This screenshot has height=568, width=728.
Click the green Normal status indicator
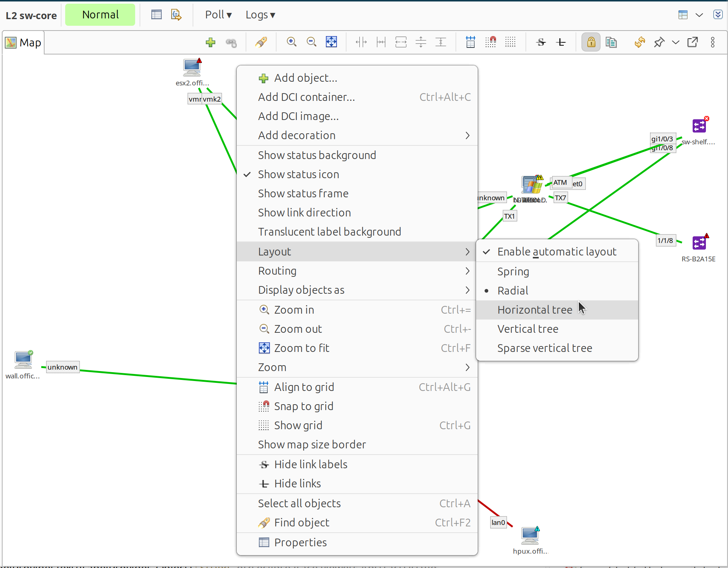(x=100, y=15)
